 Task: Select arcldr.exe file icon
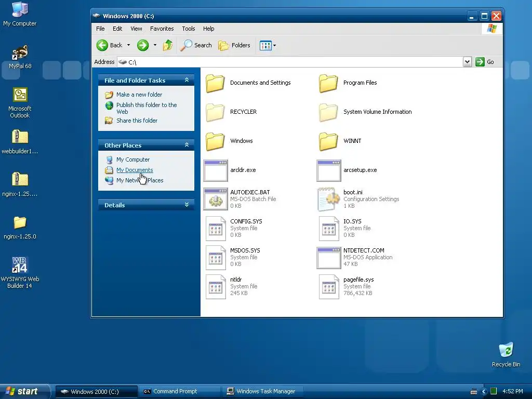(216, 170)
